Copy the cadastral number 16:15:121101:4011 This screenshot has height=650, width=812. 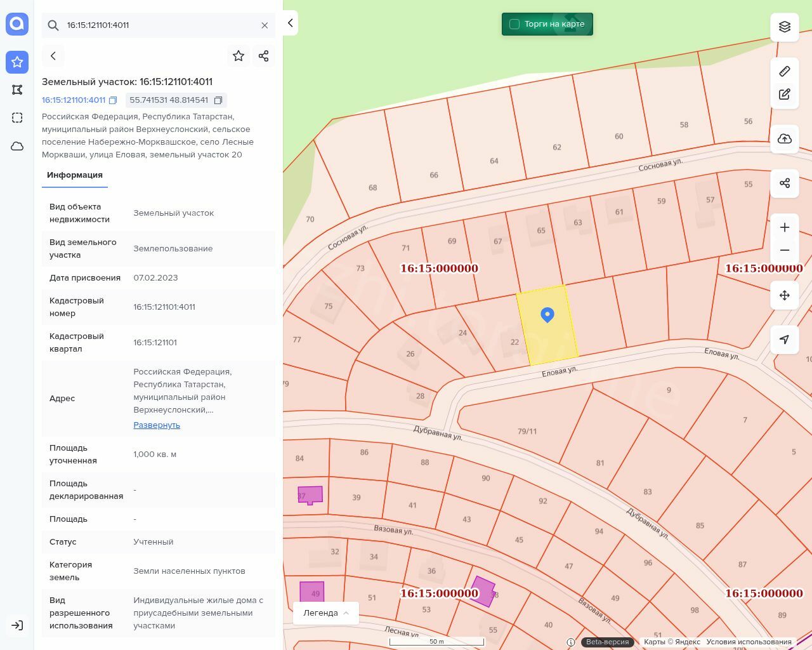pos(113,100)
